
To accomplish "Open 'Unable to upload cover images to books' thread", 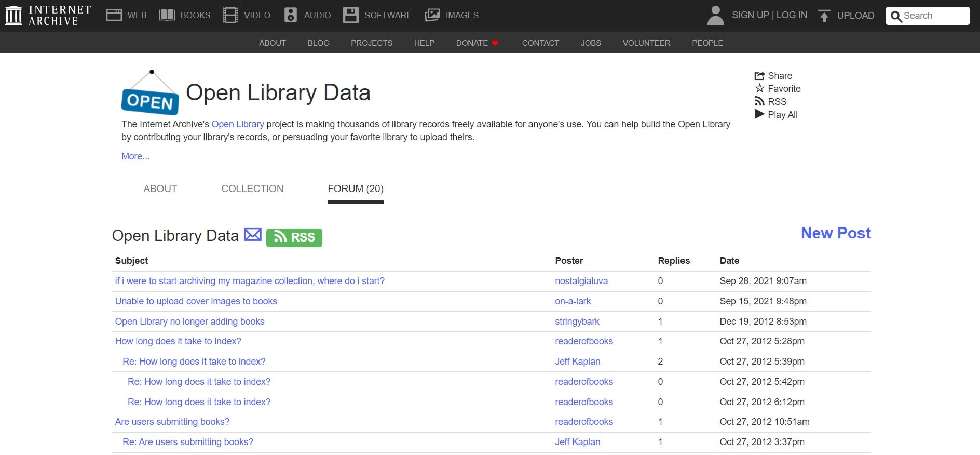I will pos(196,301).
